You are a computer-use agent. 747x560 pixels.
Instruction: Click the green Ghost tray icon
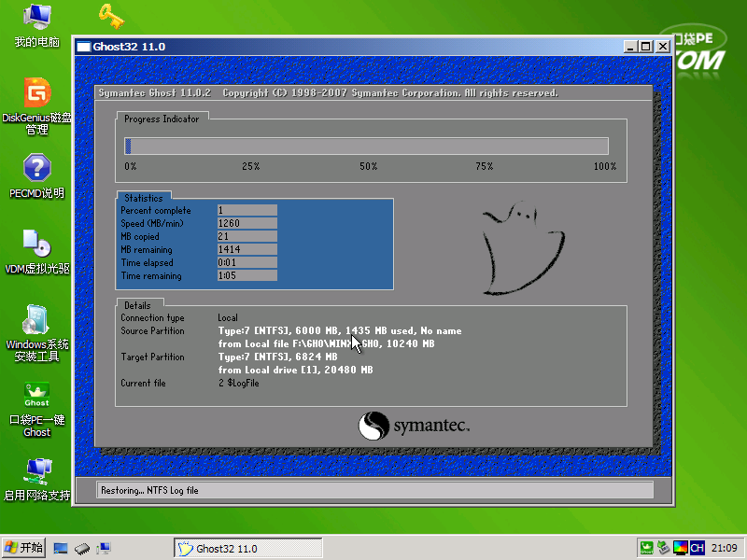(646, 548)
